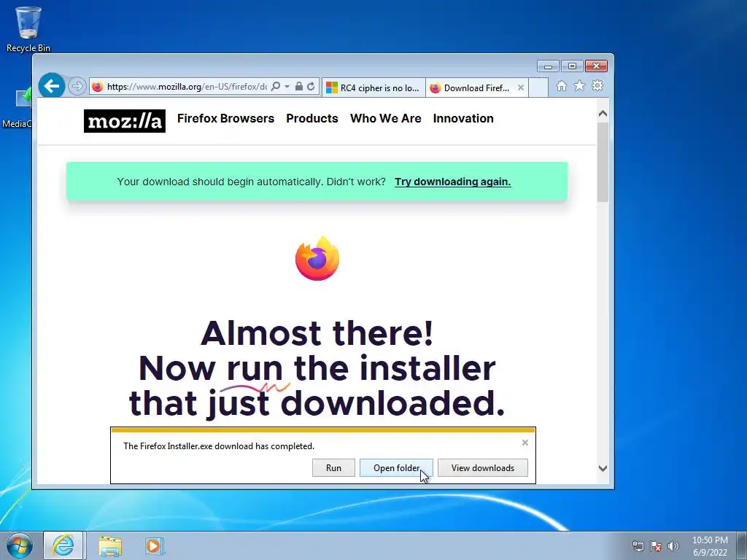Viewport: 747px width, 560px height.
Task: Close the Download Firefox tab
Action: (521, 87)
